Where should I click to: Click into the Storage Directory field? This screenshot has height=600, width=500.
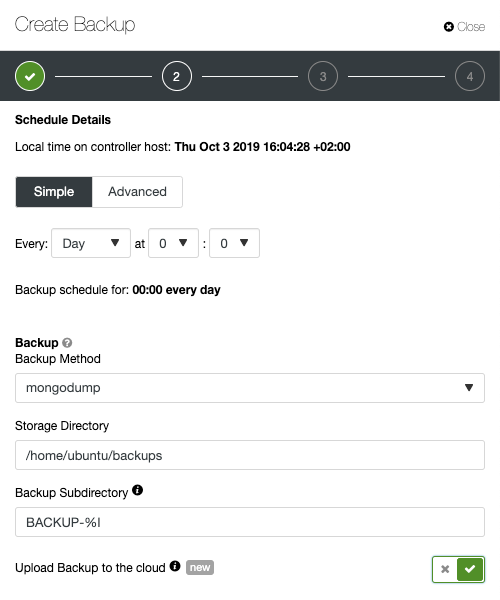[x=250, y=455]
